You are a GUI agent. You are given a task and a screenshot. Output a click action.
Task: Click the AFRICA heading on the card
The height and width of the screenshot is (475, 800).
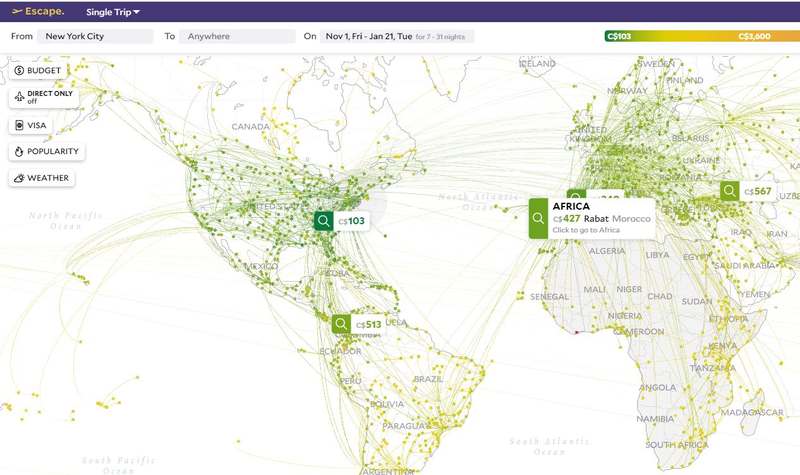571,206
